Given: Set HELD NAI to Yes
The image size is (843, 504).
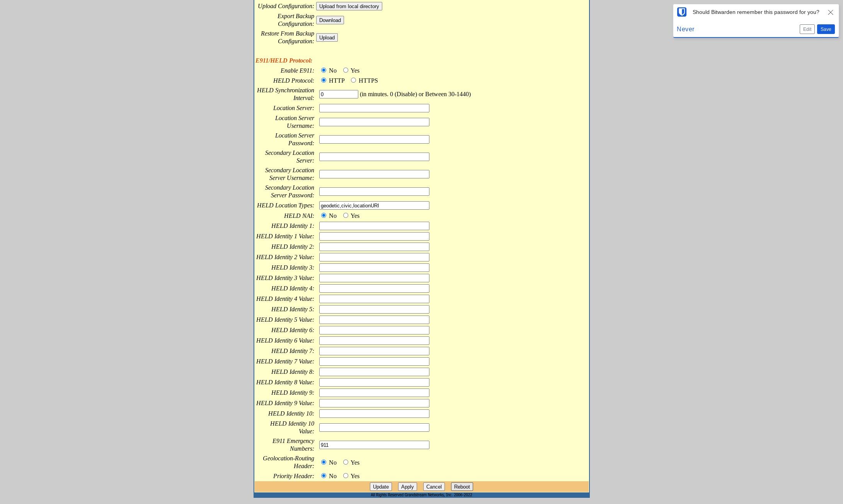Looking at the screenshot, I should (x=346, y=216).
